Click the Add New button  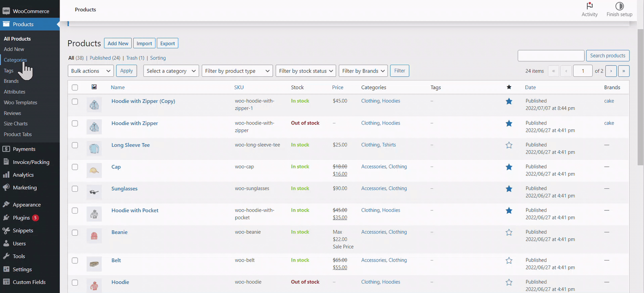[118, 43]
